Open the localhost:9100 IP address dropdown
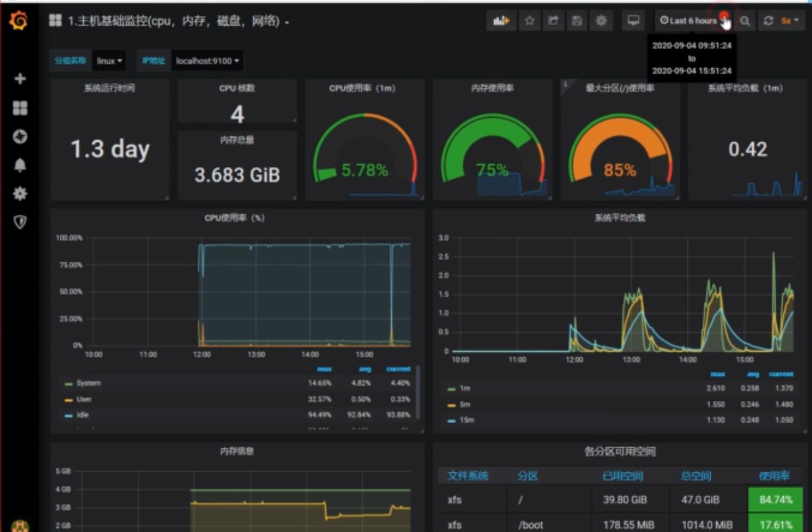This screenshot has width=812, height=532. coord(207,61)
